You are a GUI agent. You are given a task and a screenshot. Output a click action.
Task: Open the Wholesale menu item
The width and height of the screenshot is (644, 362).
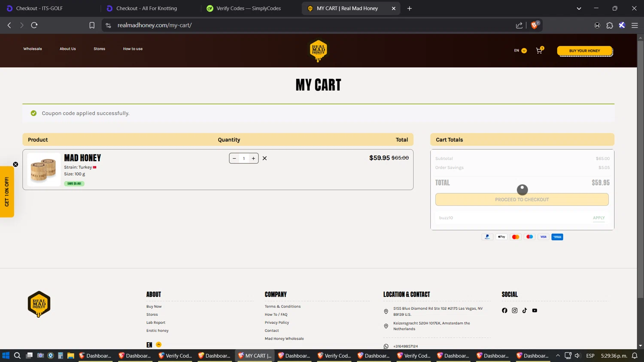point(33,49)
